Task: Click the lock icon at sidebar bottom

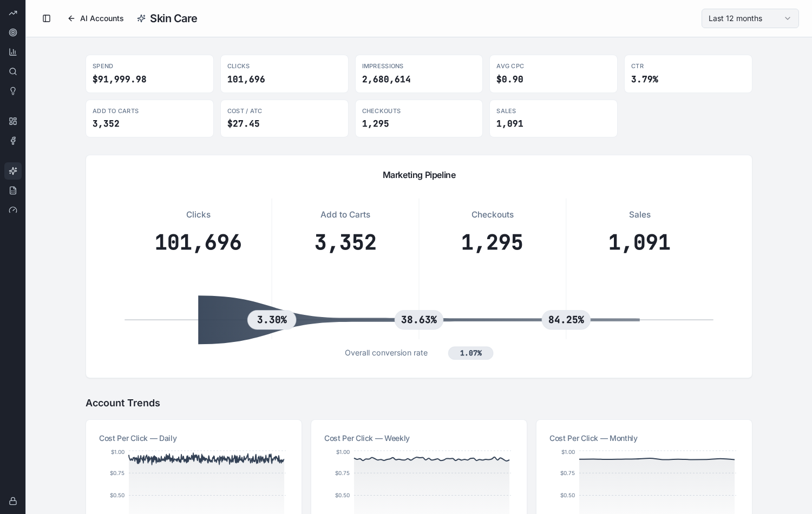Action: pyautogui.click(x=13, y=501)
